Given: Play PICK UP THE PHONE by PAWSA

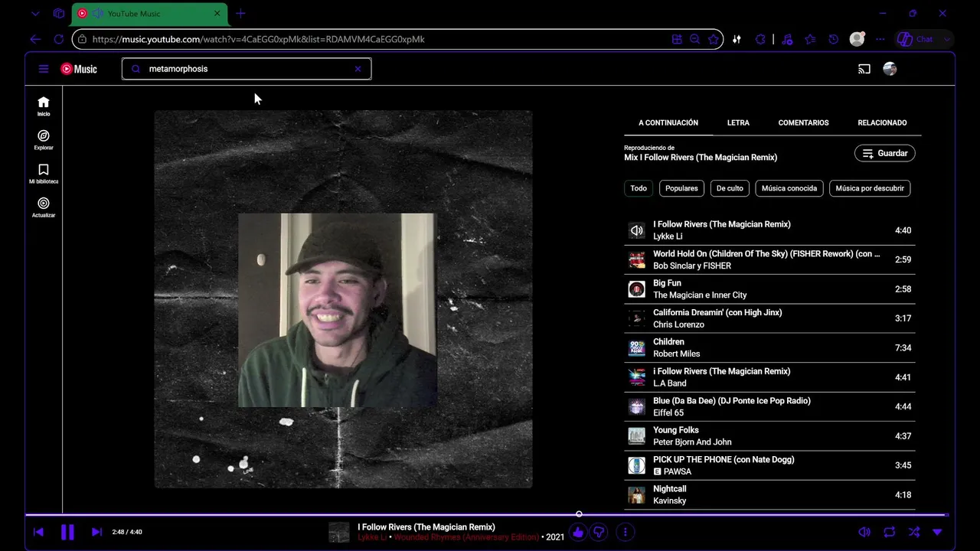Looking at the screenshot, I should click(769, 465).
